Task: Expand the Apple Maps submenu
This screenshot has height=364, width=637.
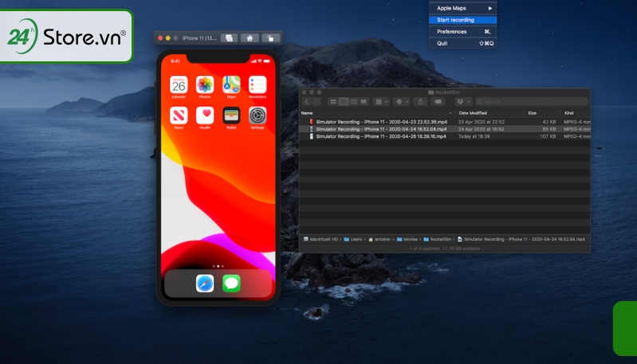Action: click(462, 8)
